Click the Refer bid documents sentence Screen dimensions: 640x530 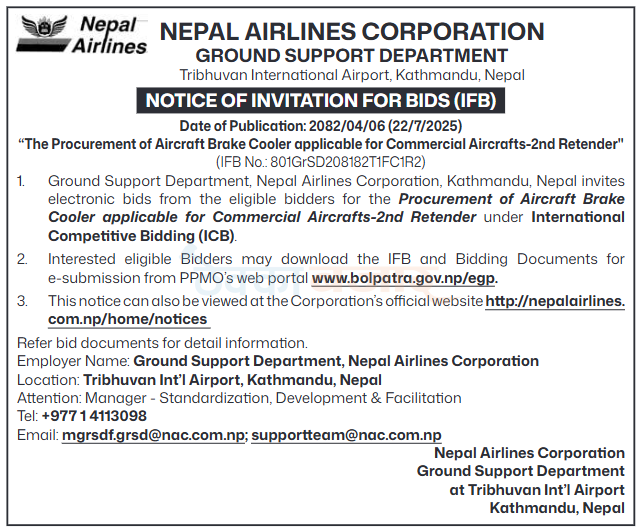coord(163,343)
